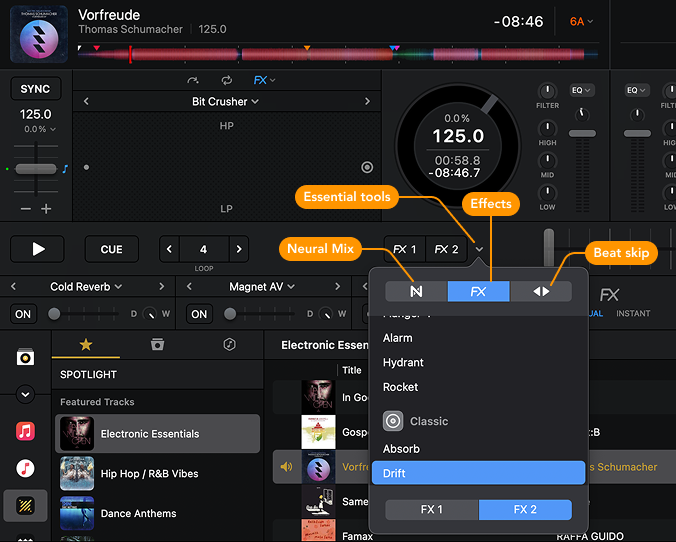Open the FX panel mode dropdown
Viewport: 676px width, 542px height.
click(x=264, y=80)
